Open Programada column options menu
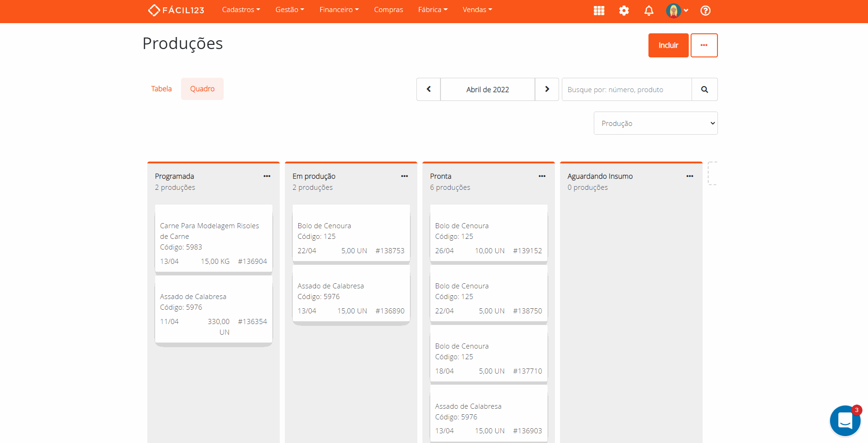The image size is (868, 443). tap(267, 176)
